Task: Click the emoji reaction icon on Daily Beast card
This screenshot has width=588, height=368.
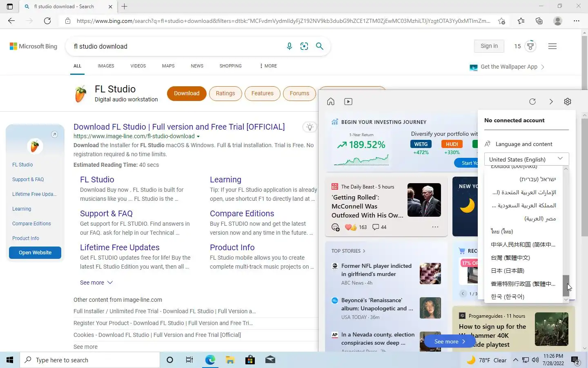Action: [336, 227]
